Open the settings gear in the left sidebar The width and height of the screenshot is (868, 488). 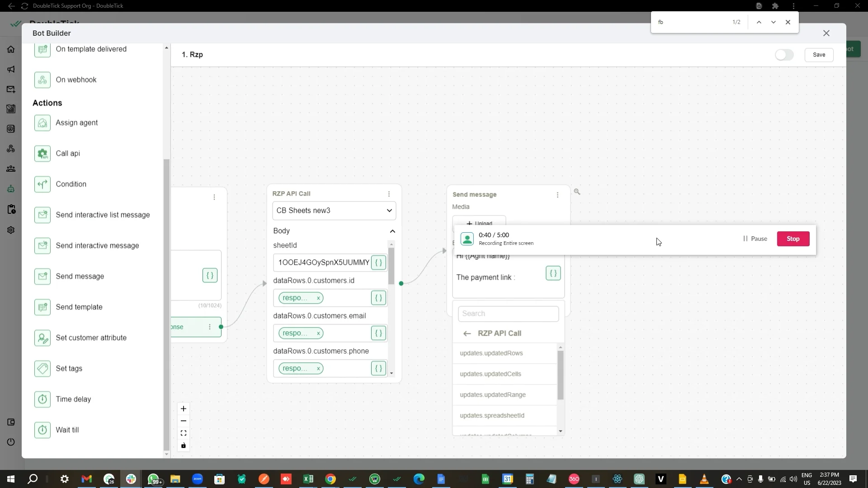click(x=11, y=230)
